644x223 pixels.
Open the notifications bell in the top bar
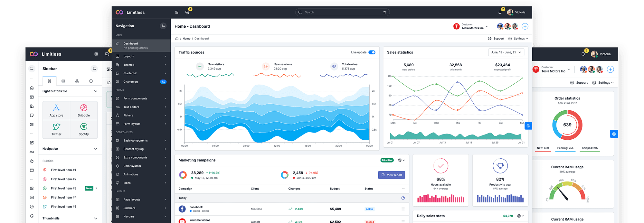(500, 12)
